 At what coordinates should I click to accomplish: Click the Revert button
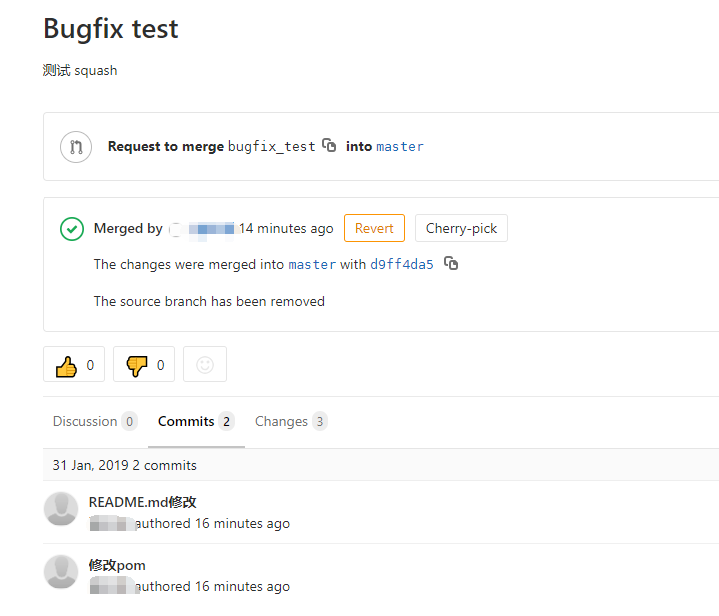pos(374,228)
